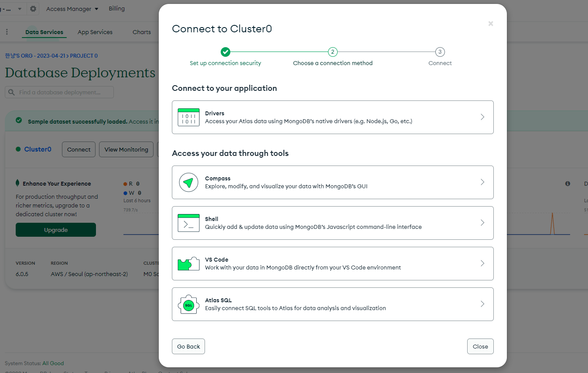Open the Cluster0 link
The image size is (588, 373).
point(38,149)
